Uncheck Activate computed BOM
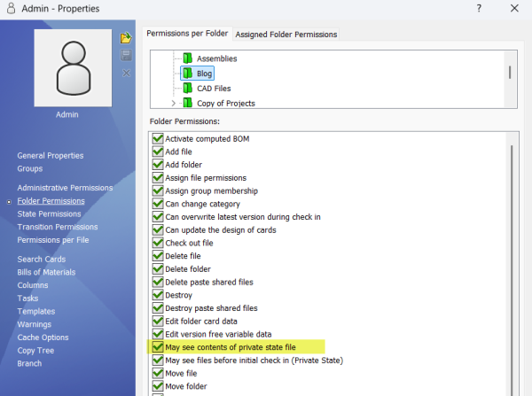532x396 pixels. (x=158, y=138)
